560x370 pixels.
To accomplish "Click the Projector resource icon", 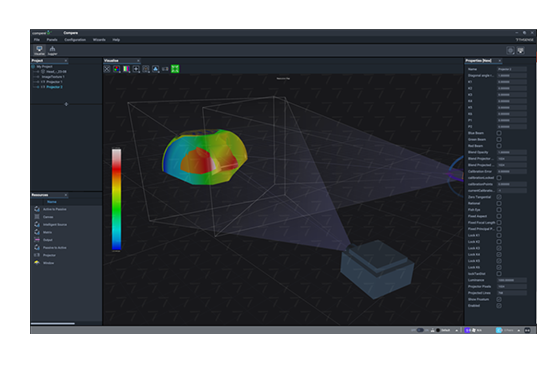I will [37, 255].
